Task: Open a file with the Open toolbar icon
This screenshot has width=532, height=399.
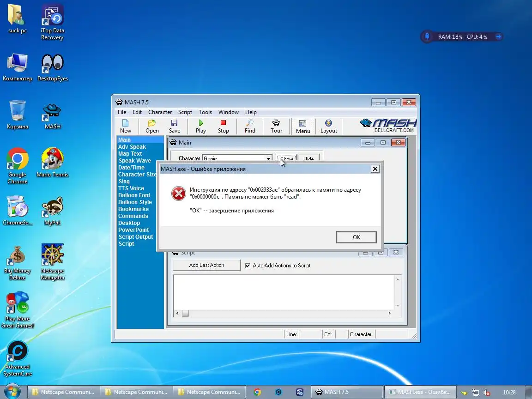Action: (x=151, y=126)
